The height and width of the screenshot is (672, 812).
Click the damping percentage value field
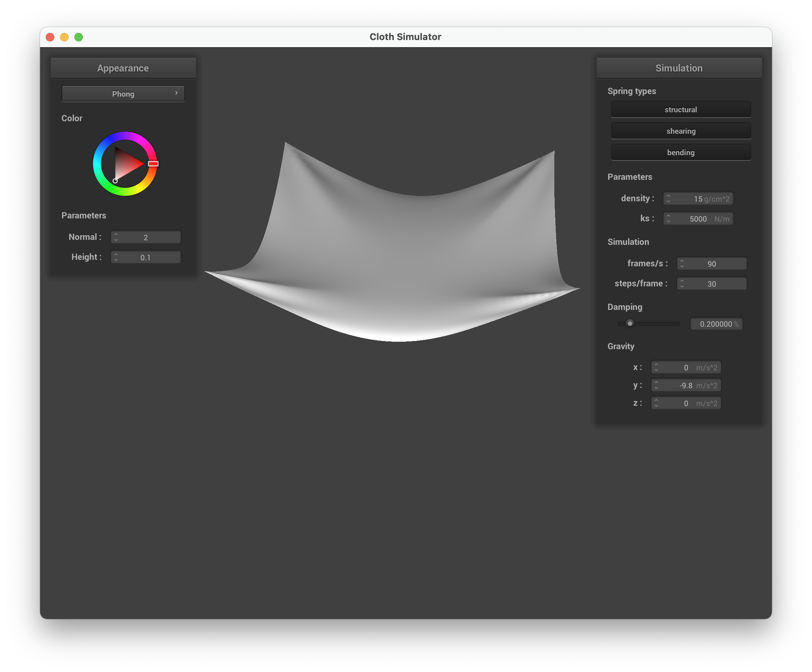(716, 324)
